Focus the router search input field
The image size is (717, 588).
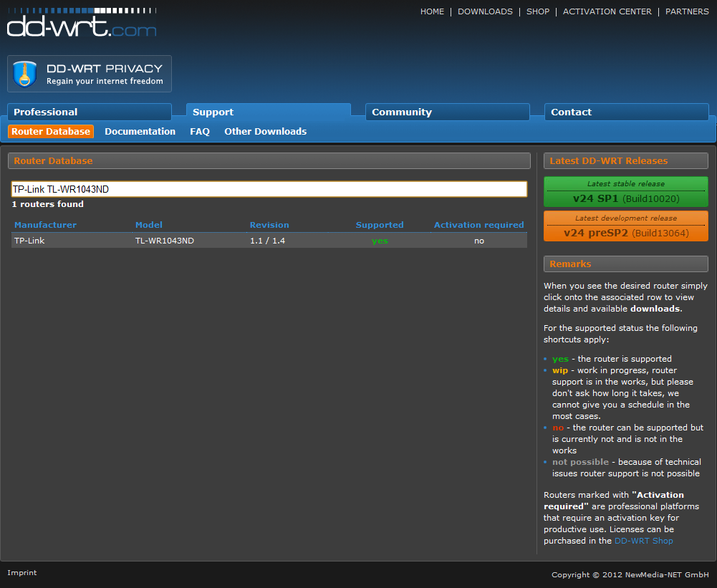pyautogui.click(x=269, y=189)
